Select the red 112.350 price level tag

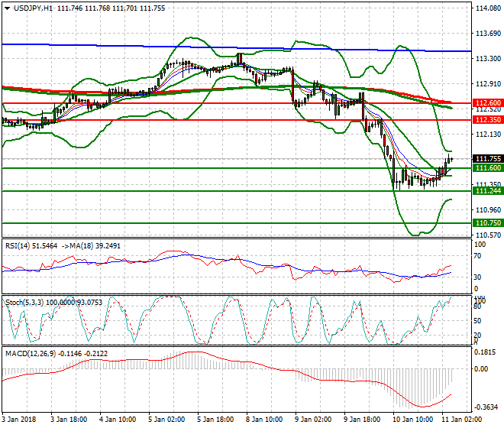pyautogui.click(x=487, y=120)
